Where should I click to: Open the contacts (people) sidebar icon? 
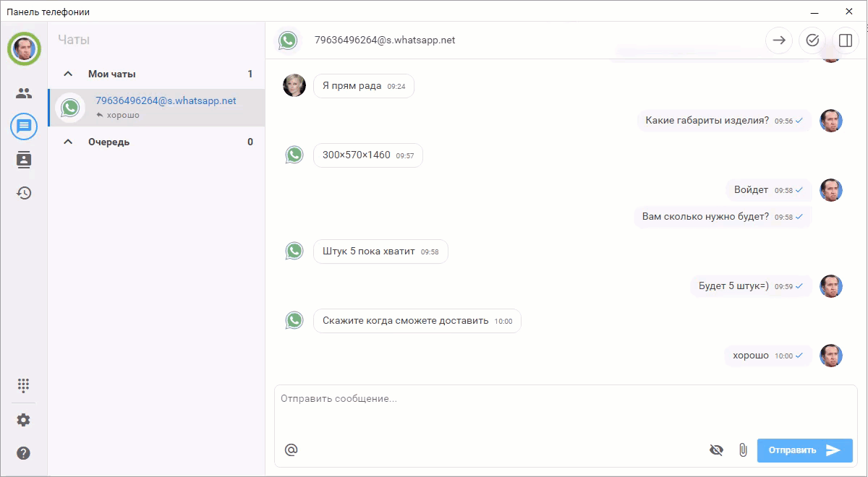click(x=24, y=93)
